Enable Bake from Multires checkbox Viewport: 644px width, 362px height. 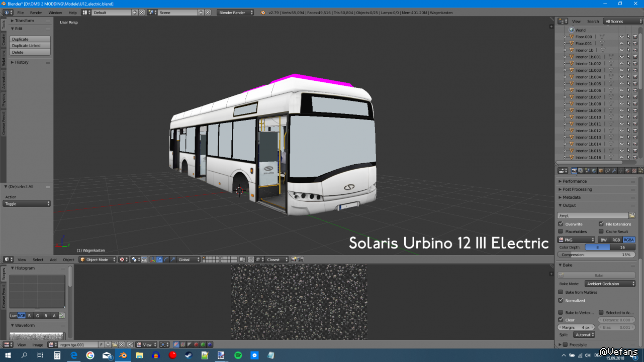click(561, 292)
